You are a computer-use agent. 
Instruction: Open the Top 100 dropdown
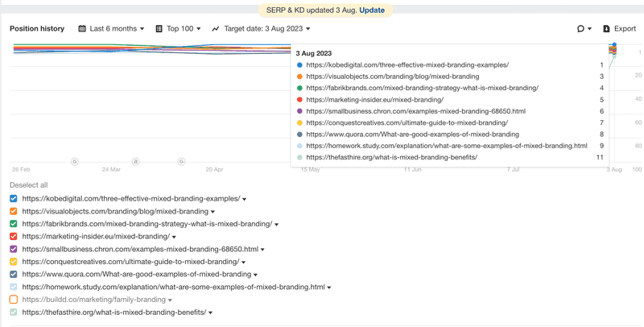(184, 29)
